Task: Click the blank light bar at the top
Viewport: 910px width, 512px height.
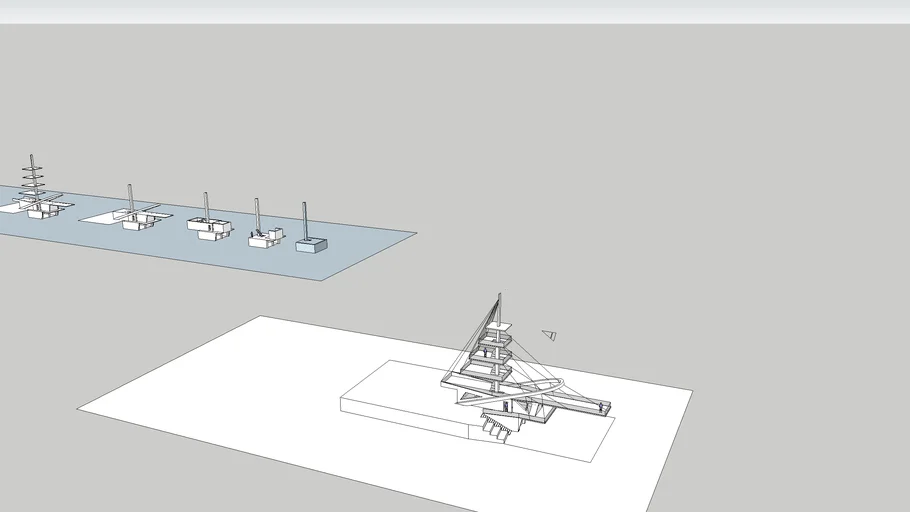Action: [x=455, y=11]
